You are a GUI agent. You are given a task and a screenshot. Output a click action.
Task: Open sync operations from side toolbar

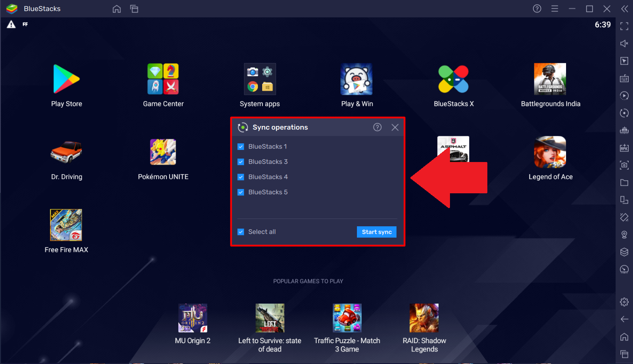(624, 113)
